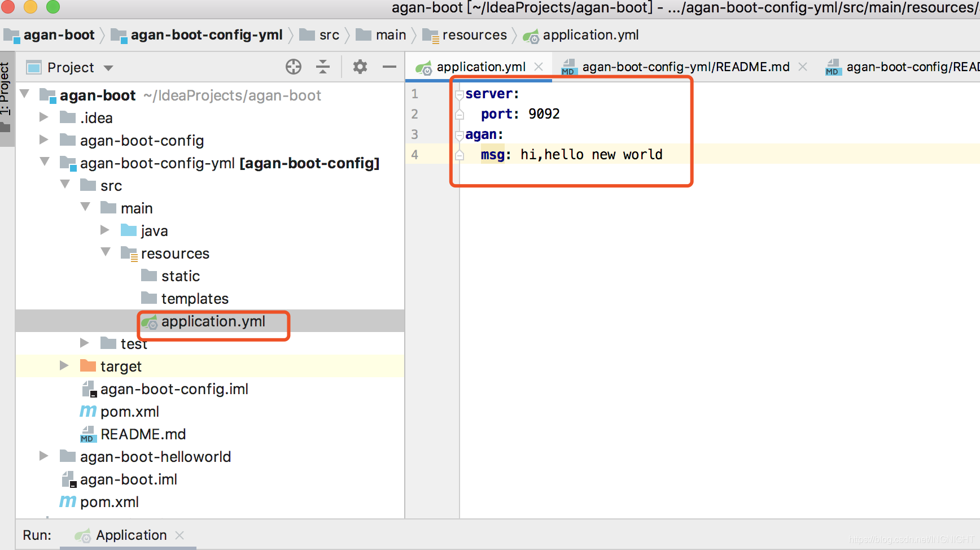Image resolution: width=980 pixels, height=550 pixels.
Task: Click the resources folder icon in tree
Action: pos(129,254)
